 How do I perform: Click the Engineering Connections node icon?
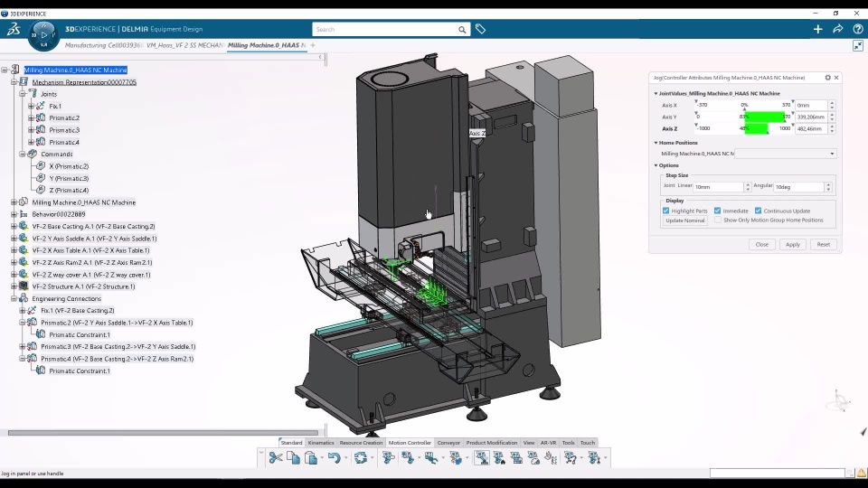coord(24,298)
